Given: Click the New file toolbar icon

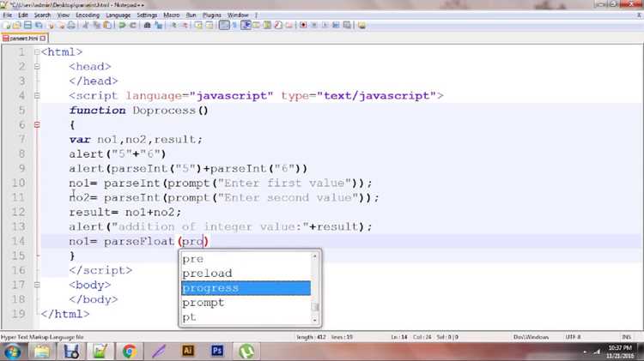Looking at the screenshot, I should click(x=7, y=26).
